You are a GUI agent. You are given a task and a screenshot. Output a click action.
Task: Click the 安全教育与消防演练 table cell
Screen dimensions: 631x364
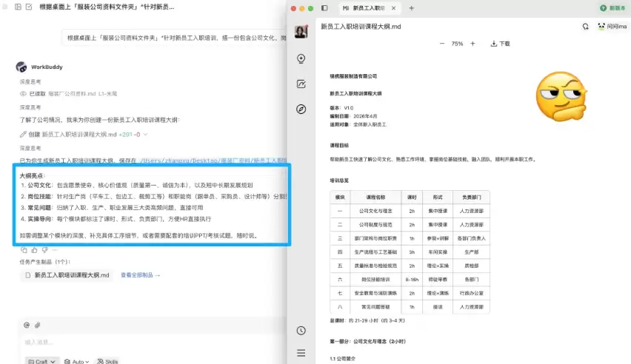pyautogui.click(x=375, y=293)
